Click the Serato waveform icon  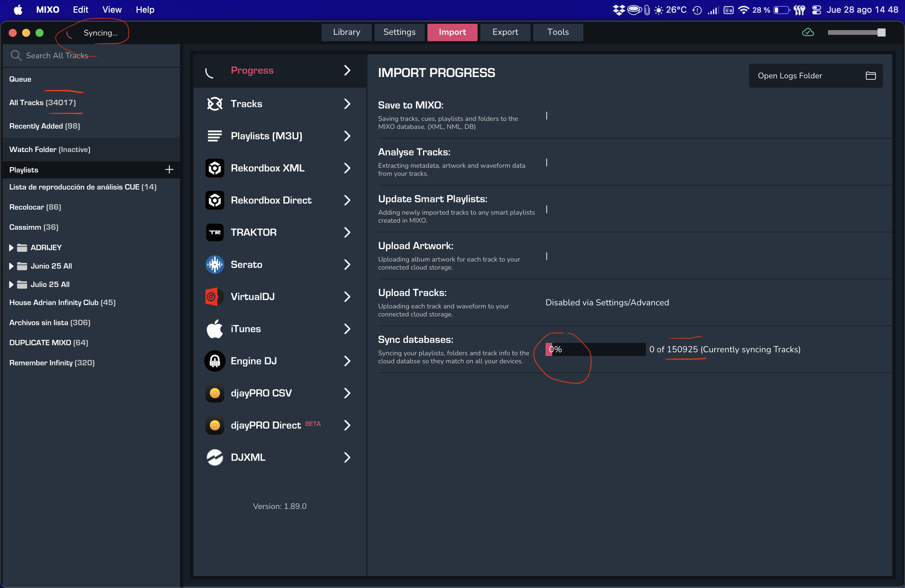click(215, 264)
